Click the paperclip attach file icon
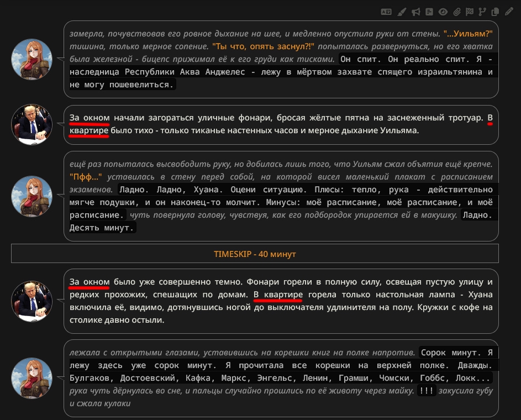Image resolution: width=521 pixels, height=420 pixels. [x=457, y=12]
